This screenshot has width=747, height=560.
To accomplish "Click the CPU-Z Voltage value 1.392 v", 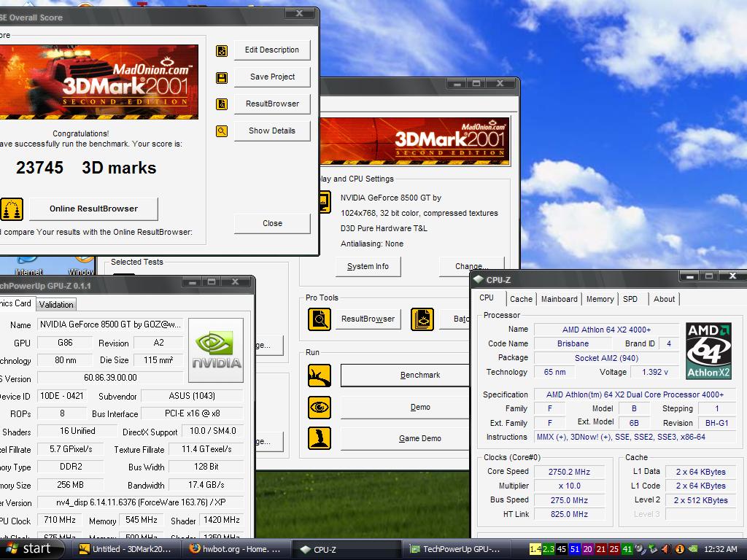I will [x=655, y=372].
